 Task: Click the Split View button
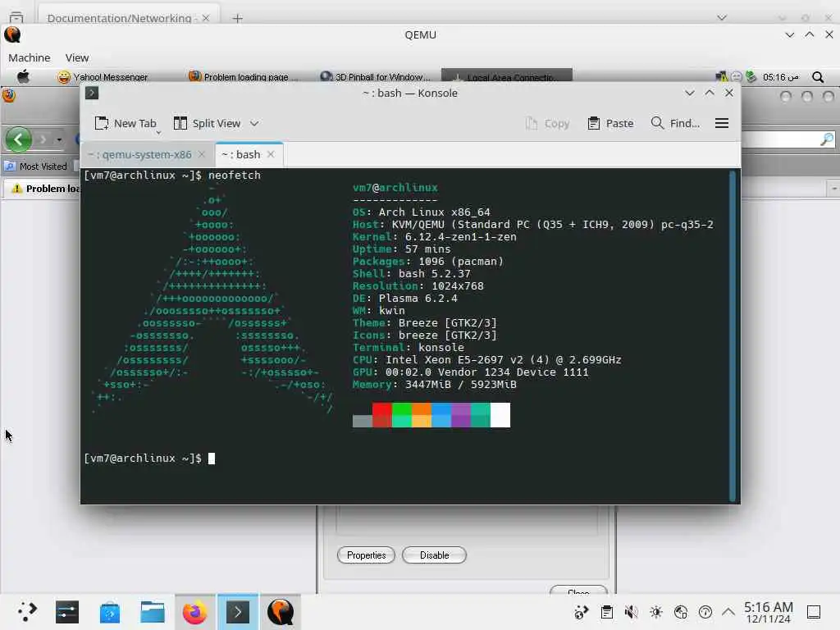[x=208, y=123]
